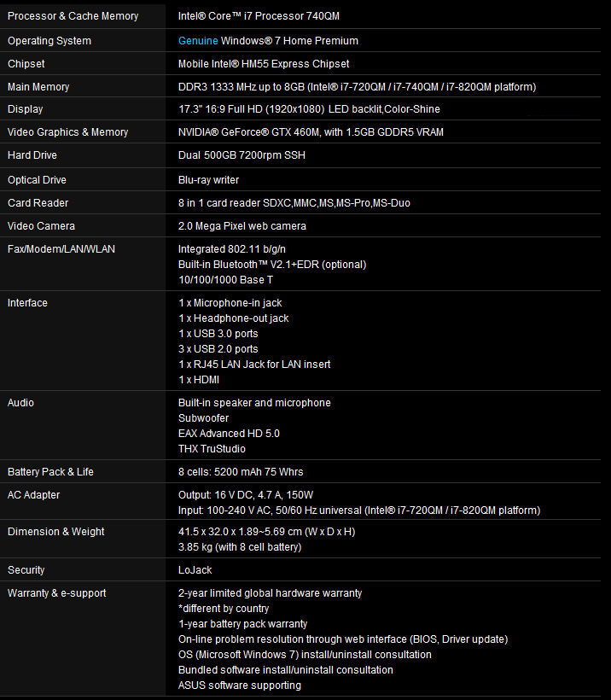This screenshot has width=611, height=700.
Task: Click the Warranty & e-support label
Action: pos(56,593)
